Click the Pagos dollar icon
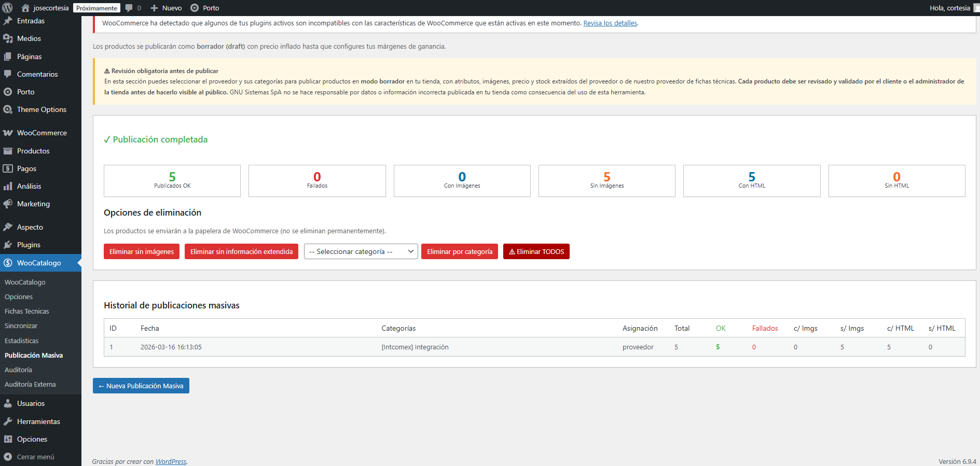The image size is (980, 466). point(8,168)
